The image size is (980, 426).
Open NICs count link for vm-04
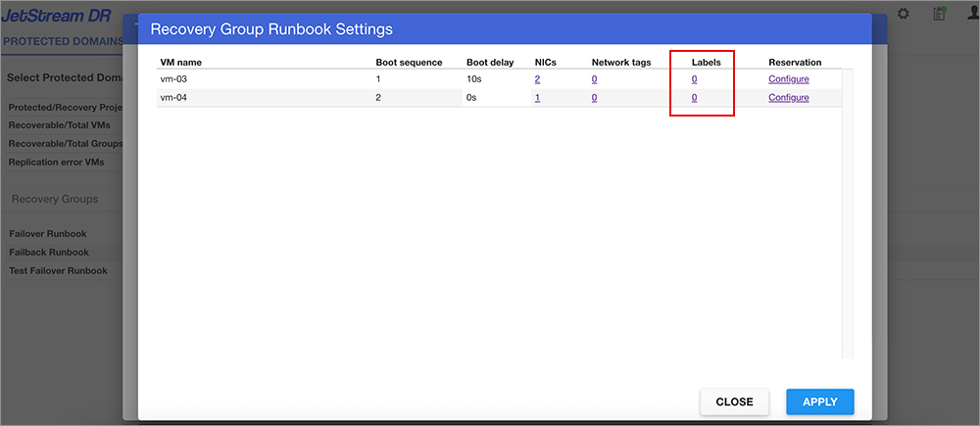[x=537, y=98]
